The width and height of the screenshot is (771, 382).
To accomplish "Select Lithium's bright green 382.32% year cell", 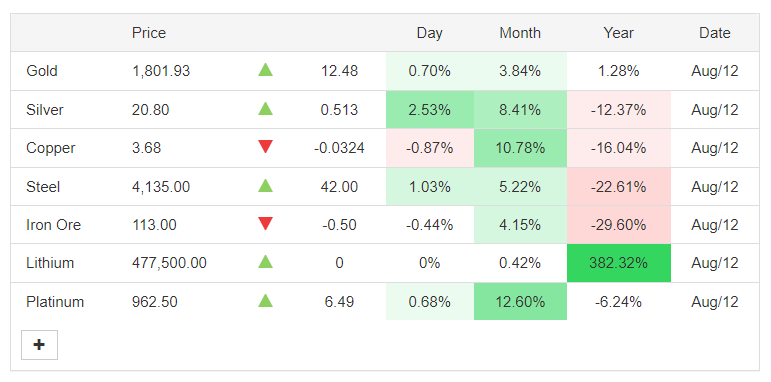I will point(619,263).
